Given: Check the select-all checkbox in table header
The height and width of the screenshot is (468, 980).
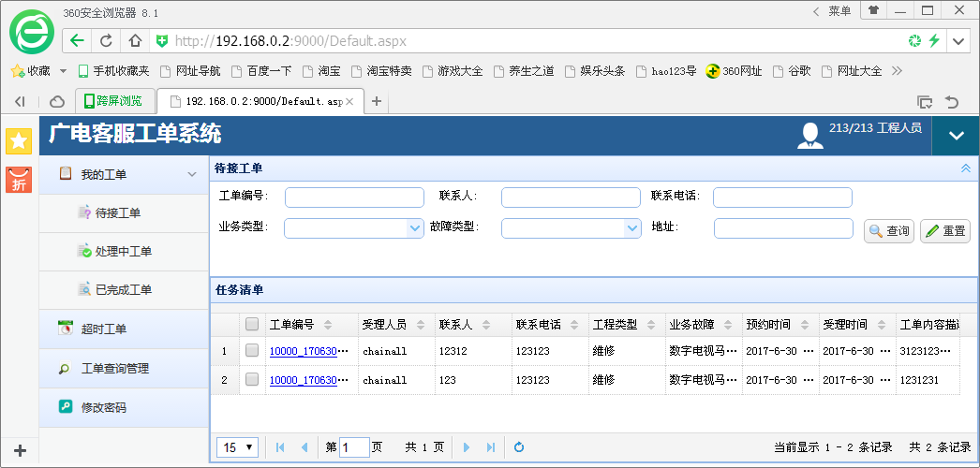Looking at the screenshot, I should [251, 325].
